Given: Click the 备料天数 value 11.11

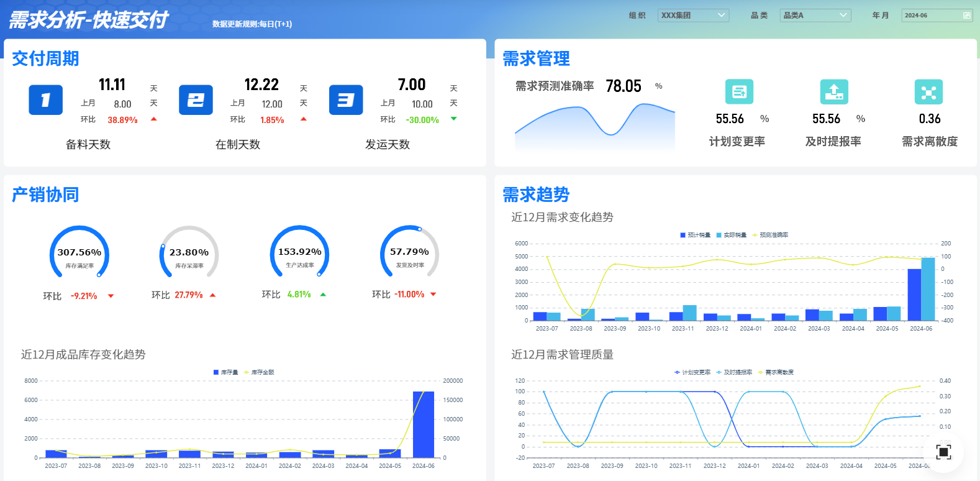Looking at the screenshot, I should [112, 85].
